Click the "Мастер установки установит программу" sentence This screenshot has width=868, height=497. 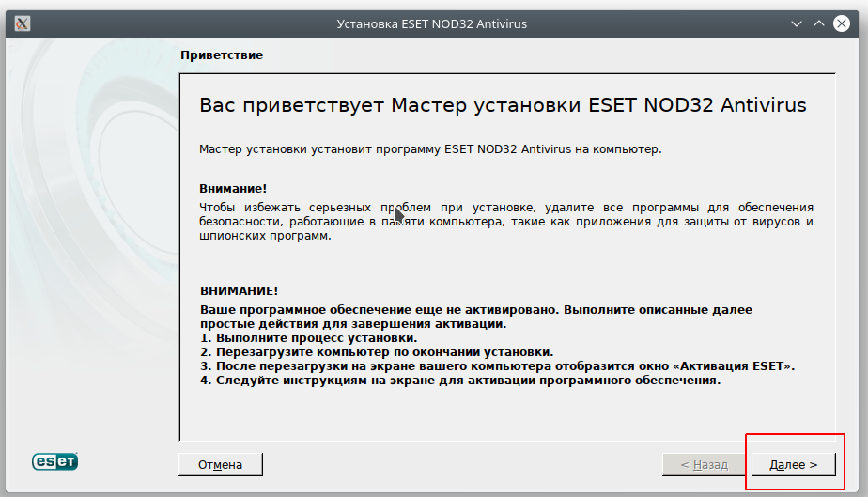[x=430, y=149]
